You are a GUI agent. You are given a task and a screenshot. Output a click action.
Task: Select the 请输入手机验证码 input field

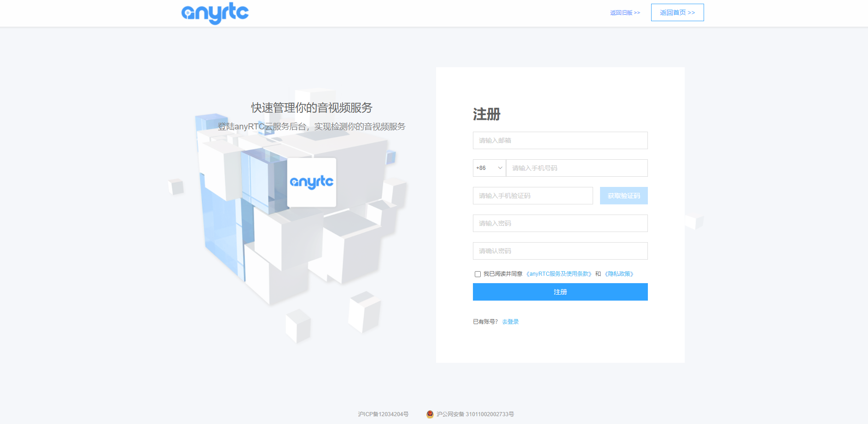[x=532, y=196]
